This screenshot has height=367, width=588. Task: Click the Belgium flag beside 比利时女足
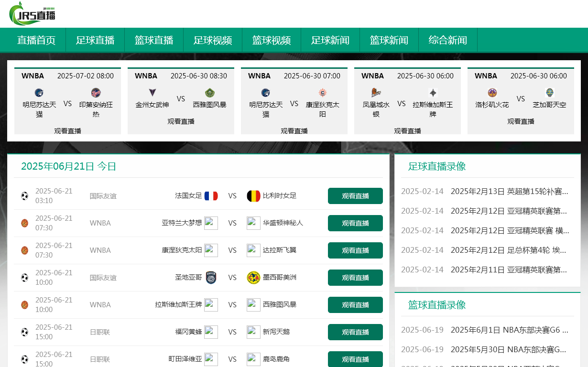click(x=253, y=196)
